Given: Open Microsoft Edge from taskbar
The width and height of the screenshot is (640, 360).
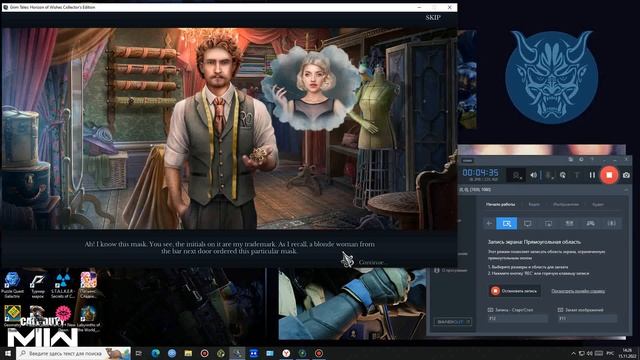Looking at the screenshot, I should coord(156,353).
